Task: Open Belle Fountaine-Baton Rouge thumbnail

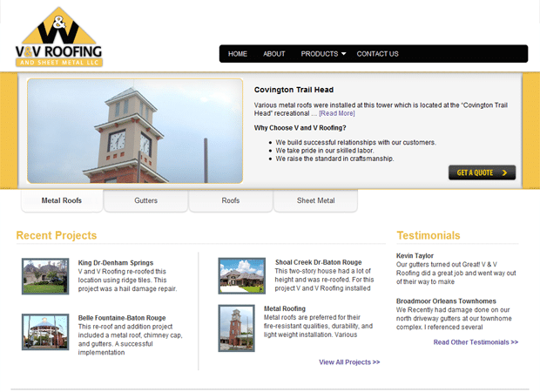Action: click(45, 332)
